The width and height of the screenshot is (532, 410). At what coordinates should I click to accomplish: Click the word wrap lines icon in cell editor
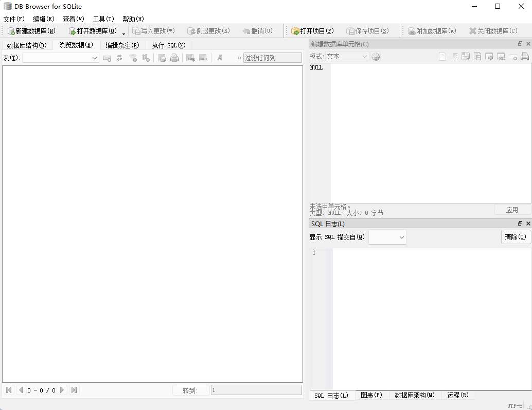click(x=454, y=56)
